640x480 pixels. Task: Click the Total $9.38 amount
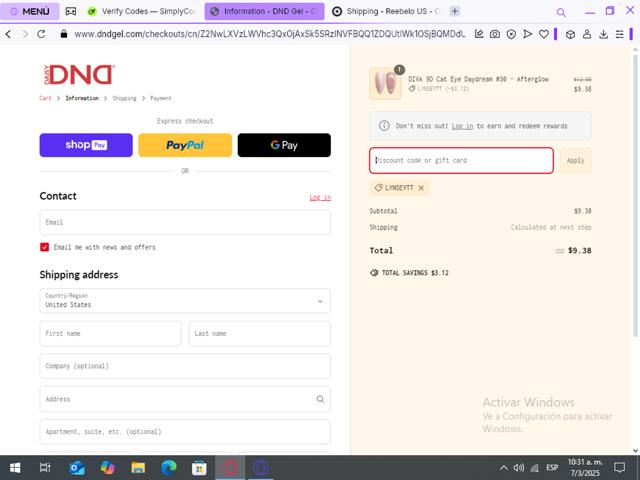pos(579,251)
